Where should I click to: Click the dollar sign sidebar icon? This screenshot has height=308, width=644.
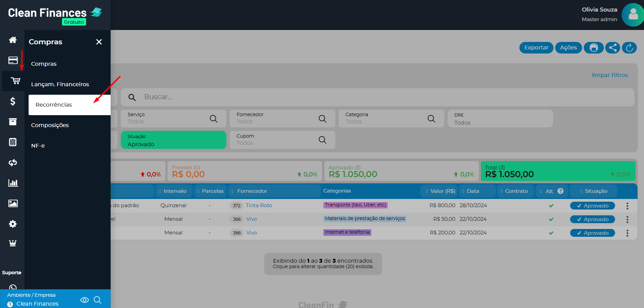pos(13,101)
